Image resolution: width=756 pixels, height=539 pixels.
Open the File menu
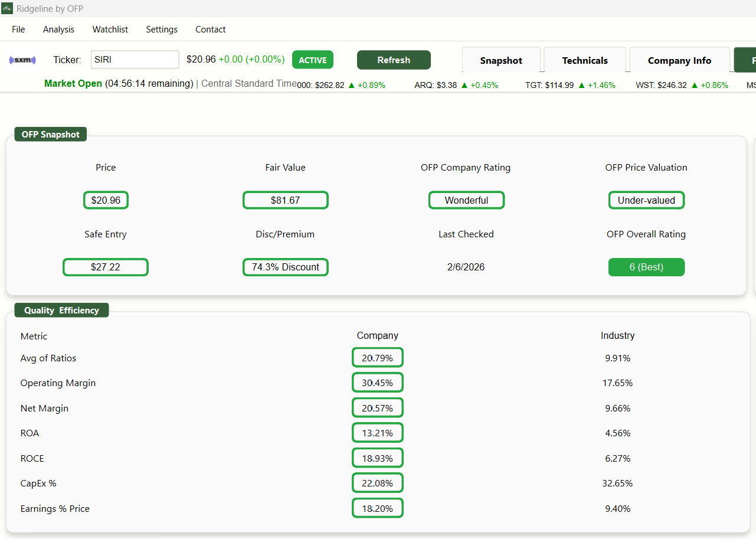click(x=18, y=30)
